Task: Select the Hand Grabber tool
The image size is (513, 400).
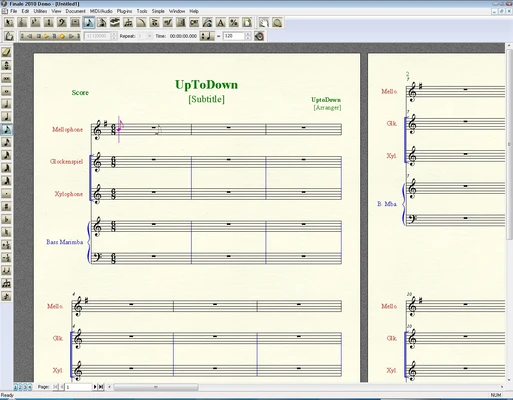Action: point(264,23)
